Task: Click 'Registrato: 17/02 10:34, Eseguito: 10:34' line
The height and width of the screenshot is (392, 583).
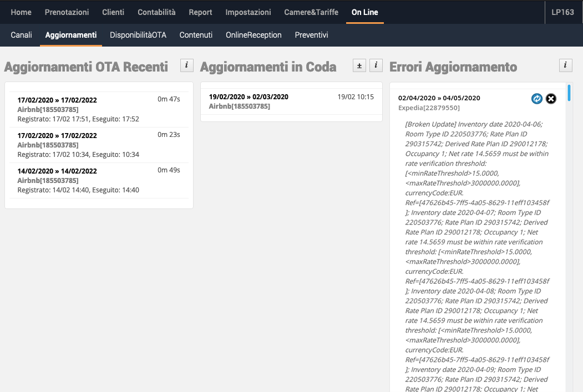Action: 78,154
